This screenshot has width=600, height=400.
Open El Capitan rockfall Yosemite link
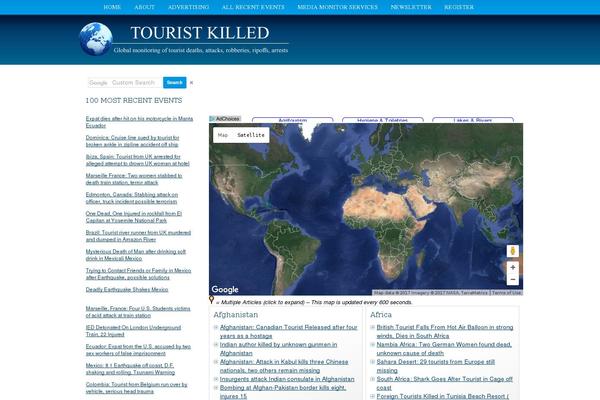pyautogui.click(x=134, y=217)
